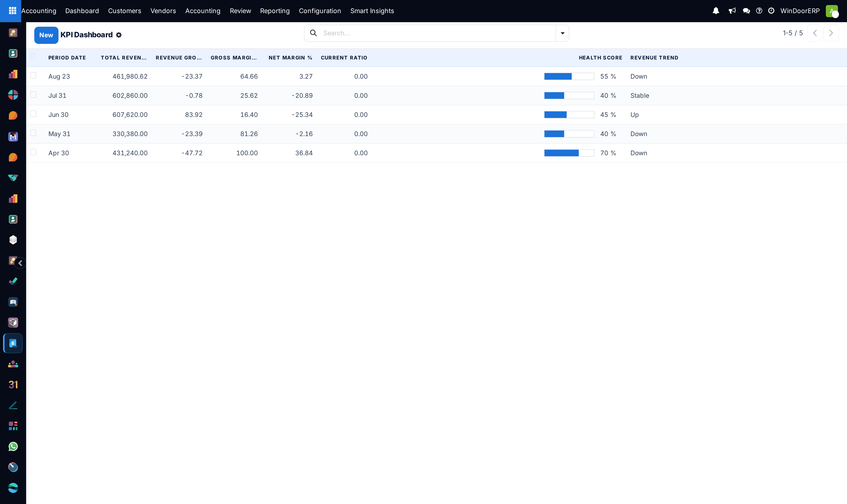Tick the select-all header checkbox
Image resolution: width=847 pixels, height=504 pixels.
(x=33, y=56)
